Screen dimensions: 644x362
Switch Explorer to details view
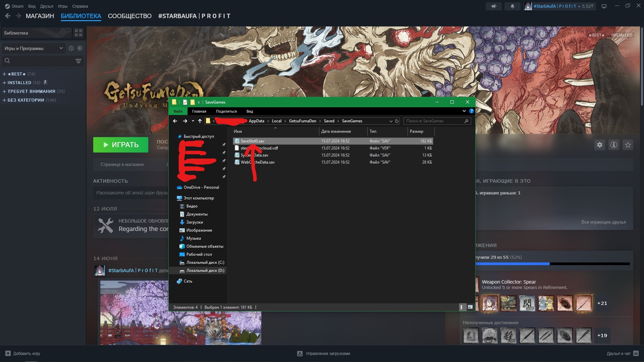(462, 307)
